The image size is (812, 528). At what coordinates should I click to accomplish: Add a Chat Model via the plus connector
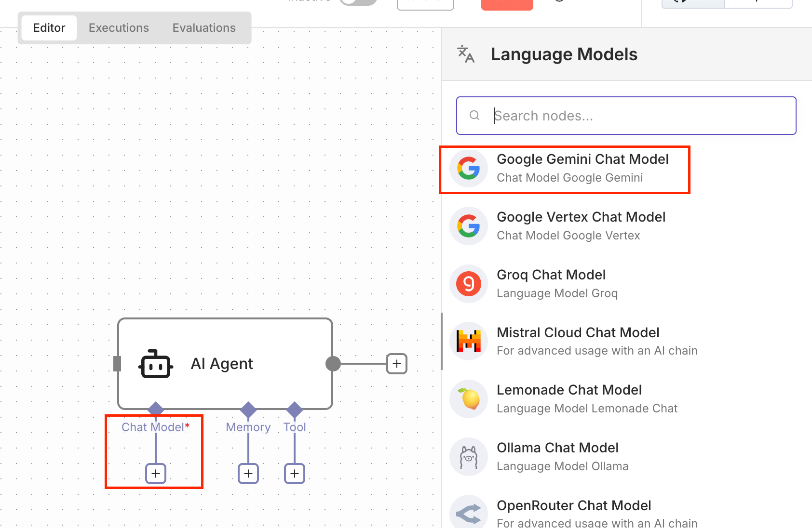click(155, 473)
